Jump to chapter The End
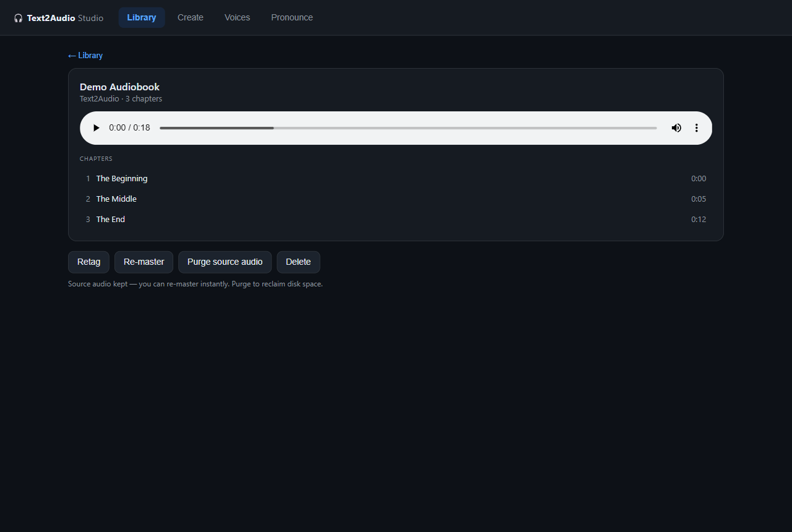The width and height of the screenshot is (792, 532). [396, 220]
